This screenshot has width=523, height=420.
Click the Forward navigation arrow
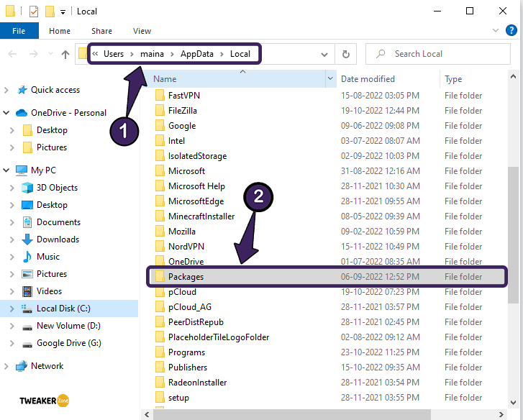point(33,54)
